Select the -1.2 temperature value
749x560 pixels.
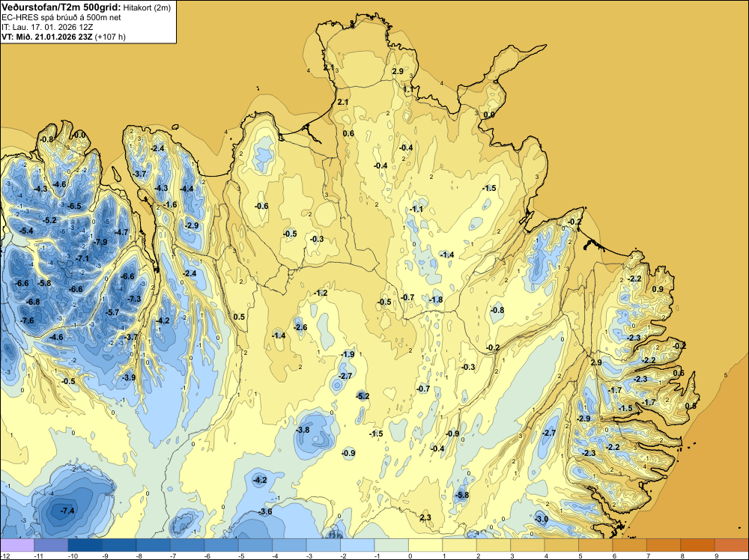[321, 293]
